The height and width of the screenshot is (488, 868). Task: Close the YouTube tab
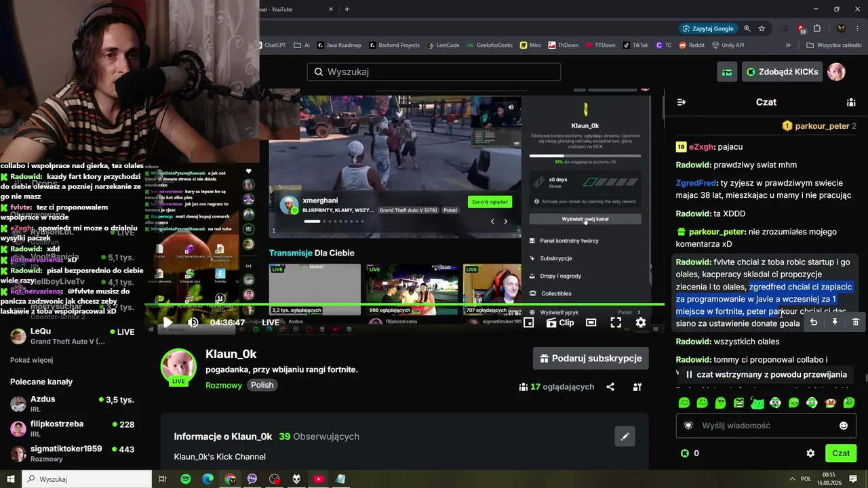tap(331, 9)
